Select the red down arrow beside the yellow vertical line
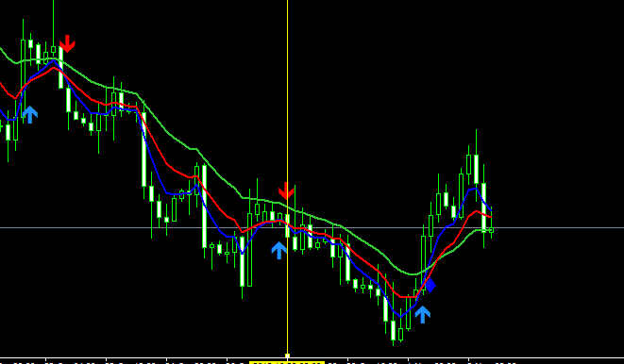Viewport: 624px width, 364px height. click(x=286, y=191)
